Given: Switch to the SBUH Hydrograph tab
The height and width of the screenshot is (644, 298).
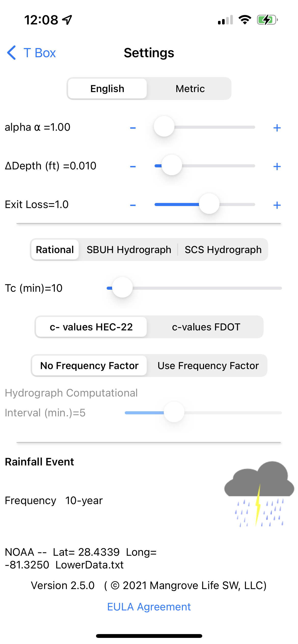Looking at the screenshot, I should point(129,250).
